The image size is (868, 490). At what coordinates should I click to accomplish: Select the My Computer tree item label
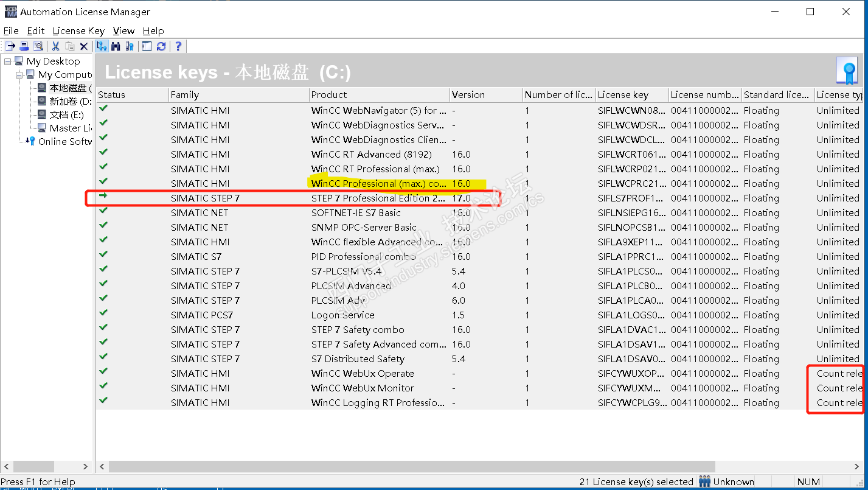tap(65, 74)
